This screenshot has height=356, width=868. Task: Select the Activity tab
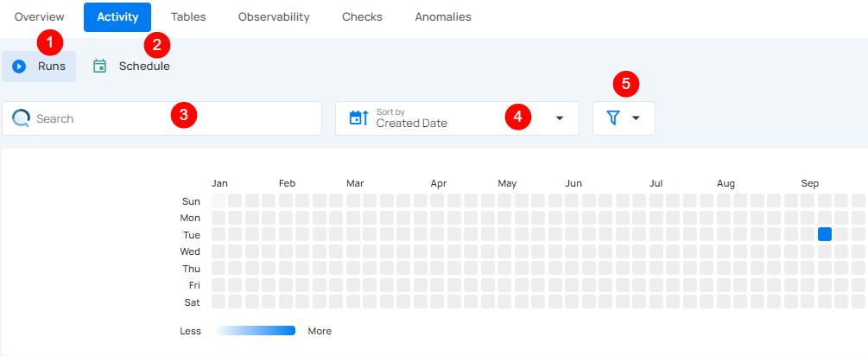pos(117,16)
